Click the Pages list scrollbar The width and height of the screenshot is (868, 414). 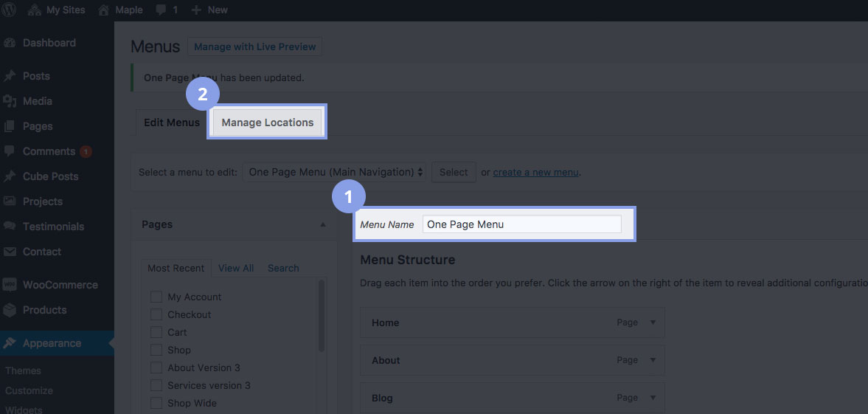tap(322, 316)
